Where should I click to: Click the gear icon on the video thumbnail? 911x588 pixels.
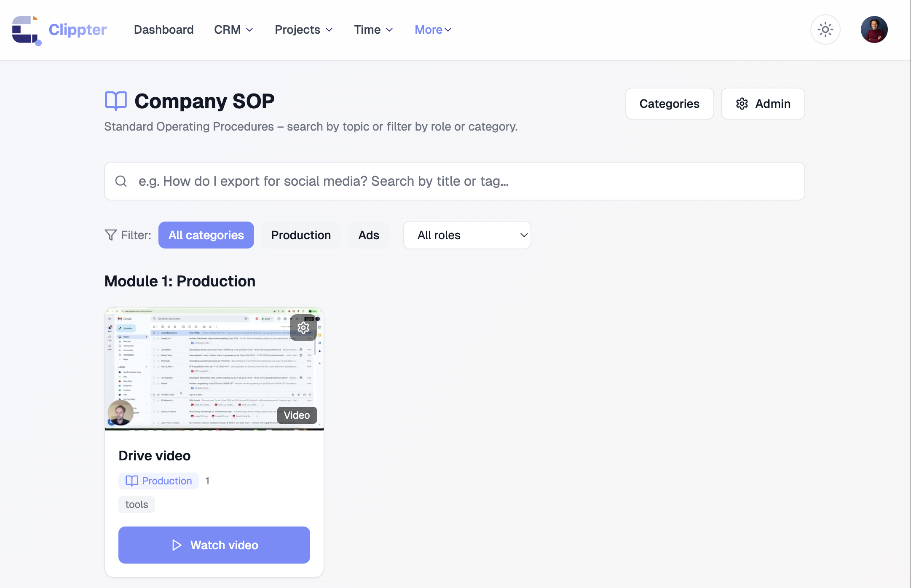(x=303, y=328)
